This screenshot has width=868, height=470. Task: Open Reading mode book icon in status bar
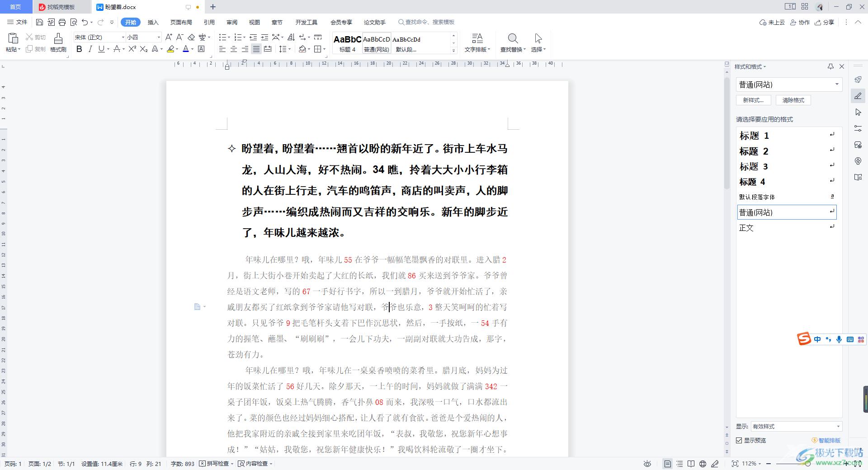tap(691, 464)
